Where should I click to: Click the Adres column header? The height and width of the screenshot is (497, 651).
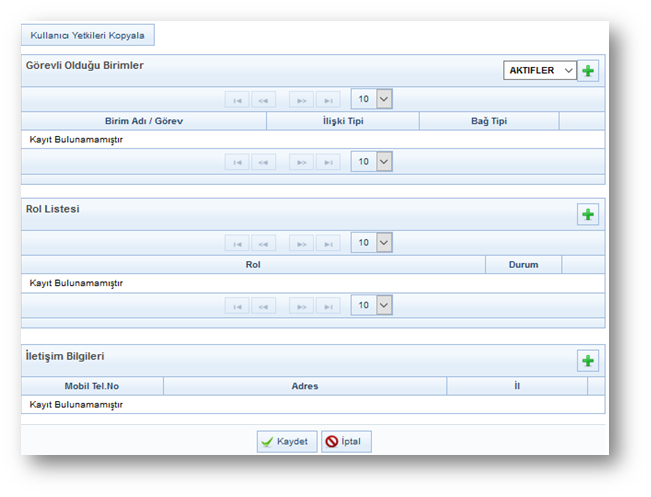point(304,386)
